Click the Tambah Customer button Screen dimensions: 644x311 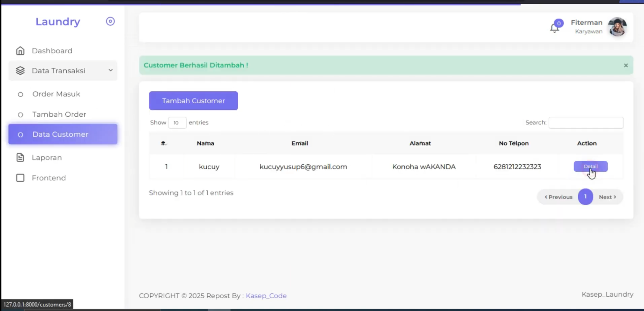[193, 101]
